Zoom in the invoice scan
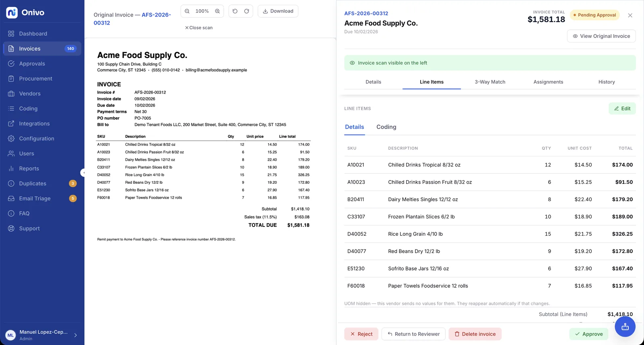Viewport: 644px width, 345px height. [217, 11]
